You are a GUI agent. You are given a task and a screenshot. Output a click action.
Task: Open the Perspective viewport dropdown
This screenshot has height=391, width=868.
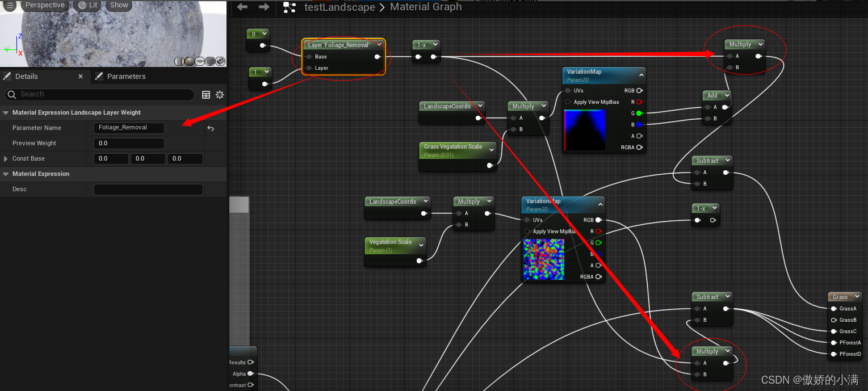point(45,5)
